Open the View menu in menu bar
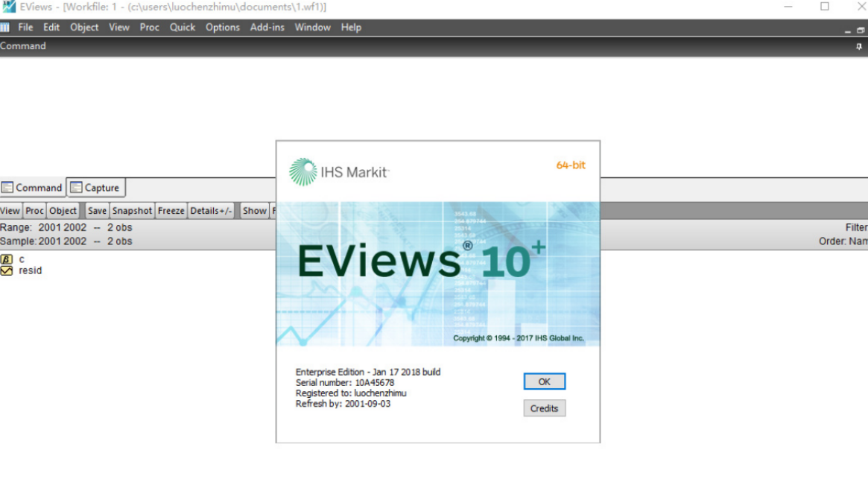 click(x=119, y=27)
